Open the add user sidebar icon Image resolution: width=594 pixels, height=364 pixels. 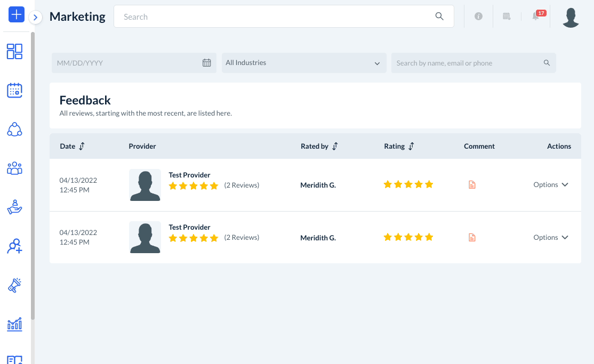point(14,246)
